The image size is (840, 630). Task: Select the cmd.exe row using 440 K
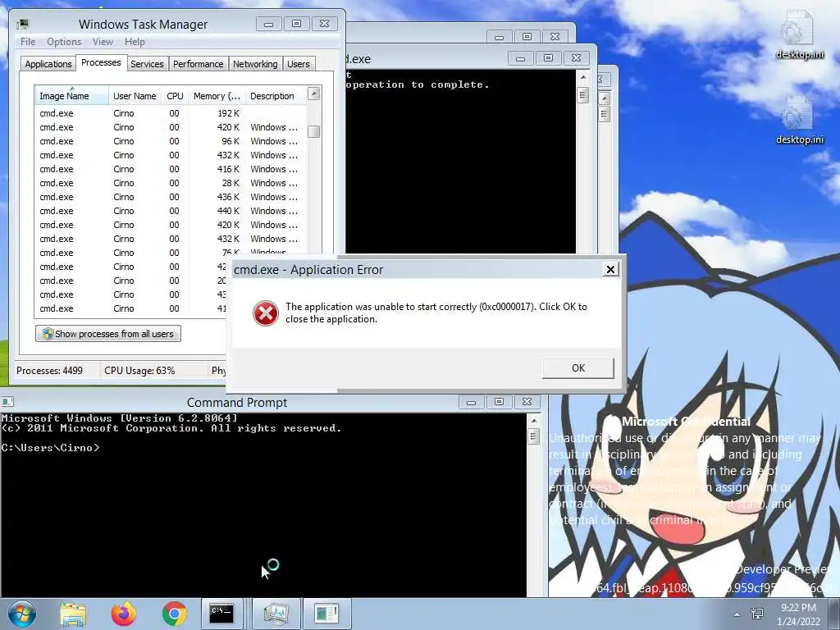pyautogui.click(x=171, y=211)
